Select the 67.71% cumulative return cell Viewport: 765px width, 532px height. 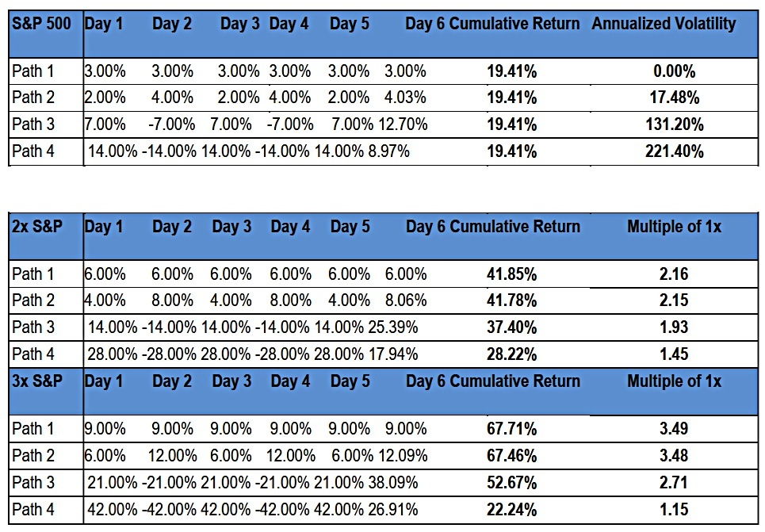(x=511, y=429)
